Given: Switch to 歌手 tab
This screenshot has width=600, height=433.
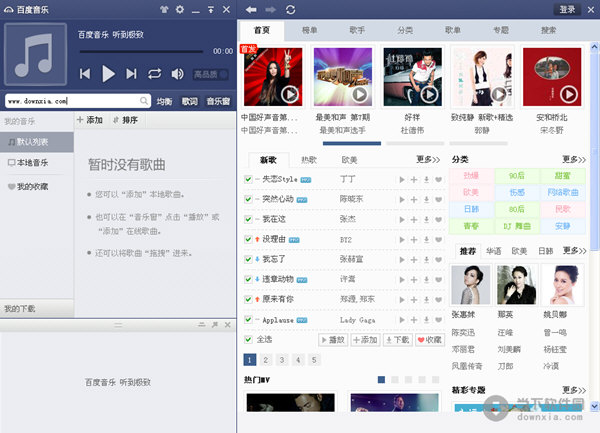Looking at the screenshot, I should click(x=357, y=30).
